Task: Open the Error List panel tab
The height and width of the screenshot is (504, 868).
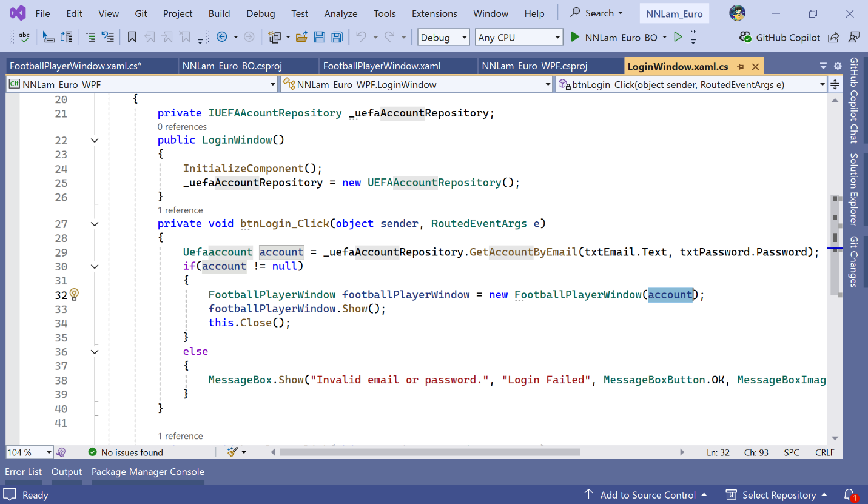Action: pyautogui.click(x=24, y=472)
